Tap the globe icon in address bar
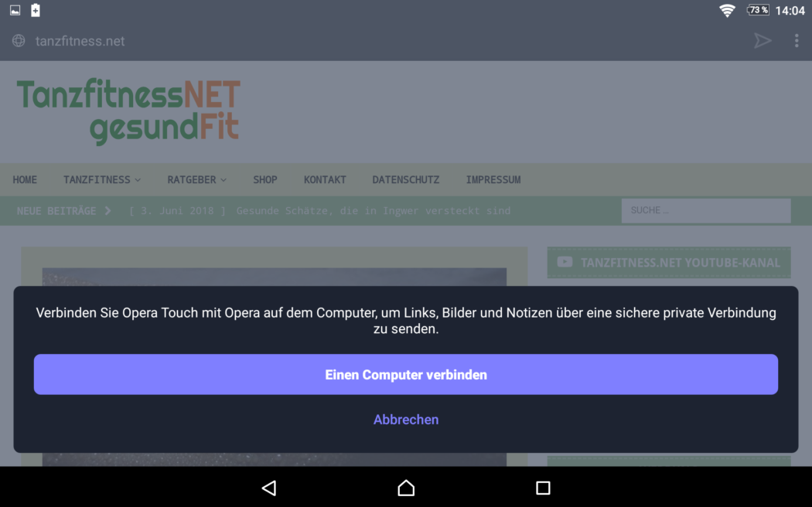 (x=19, y=41)
